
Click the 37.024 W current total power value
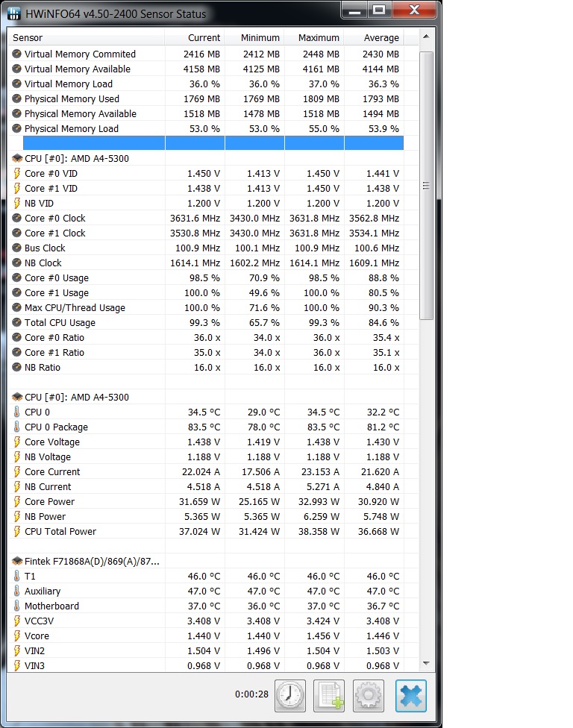click(200, 531)
